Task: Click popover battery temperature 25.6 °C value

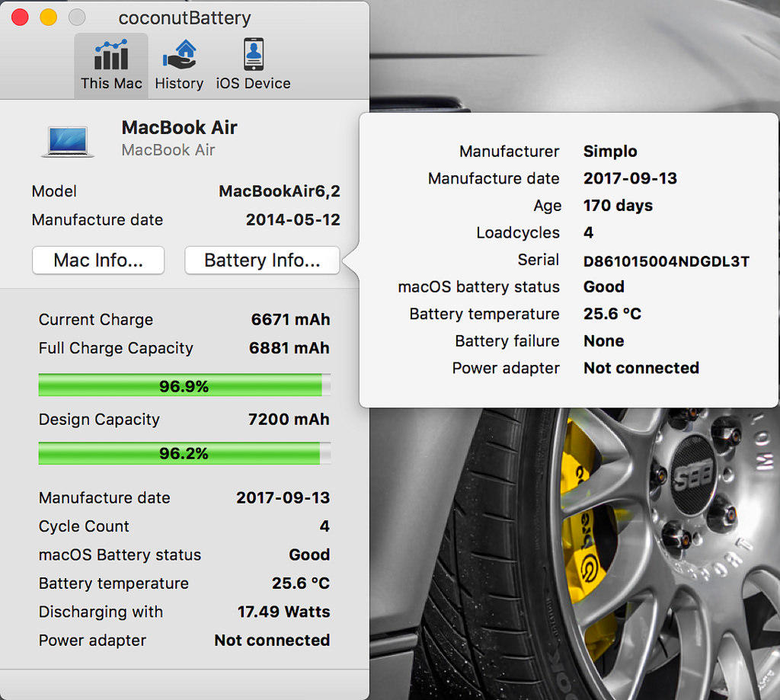Action: 612,314
